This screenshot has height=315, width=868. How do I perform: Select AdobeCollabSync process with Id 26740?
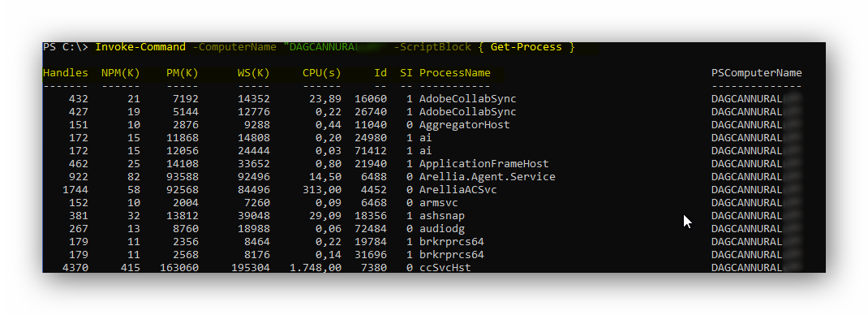click(x=468, y=112)
